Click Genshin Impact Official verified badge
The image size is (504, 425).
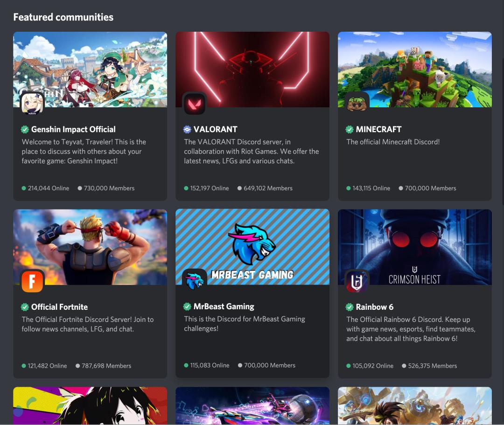pos(25,130)
